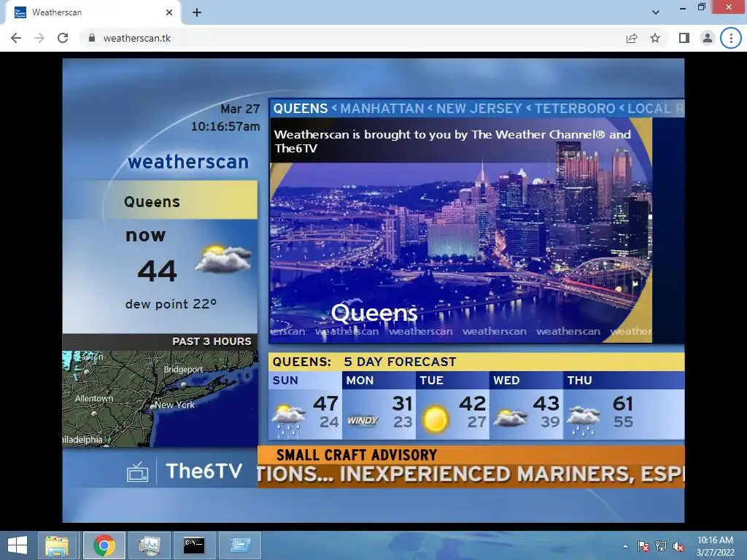Open File Explorer from the taskbar
Screen dimensions: 747x560
pyautogui.click(x=57, y=545)
